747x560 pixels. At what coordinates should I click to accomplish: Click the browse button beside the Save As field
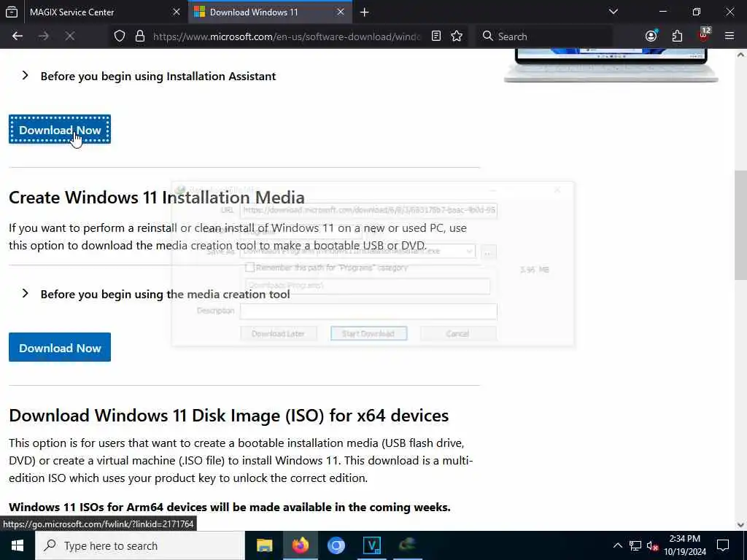pos(488,252)
